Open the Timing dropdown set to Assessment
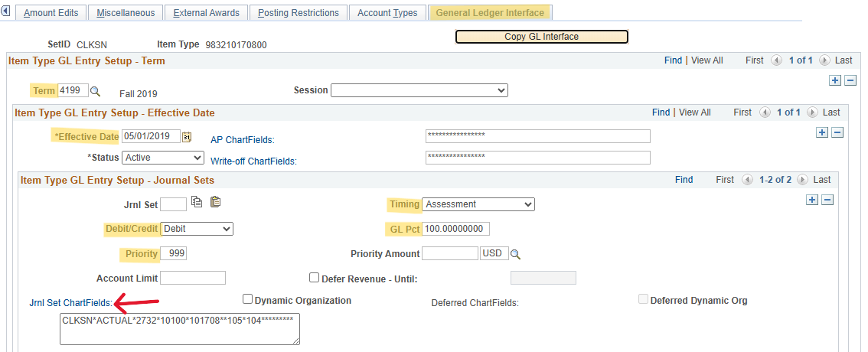 pos(478,204)
